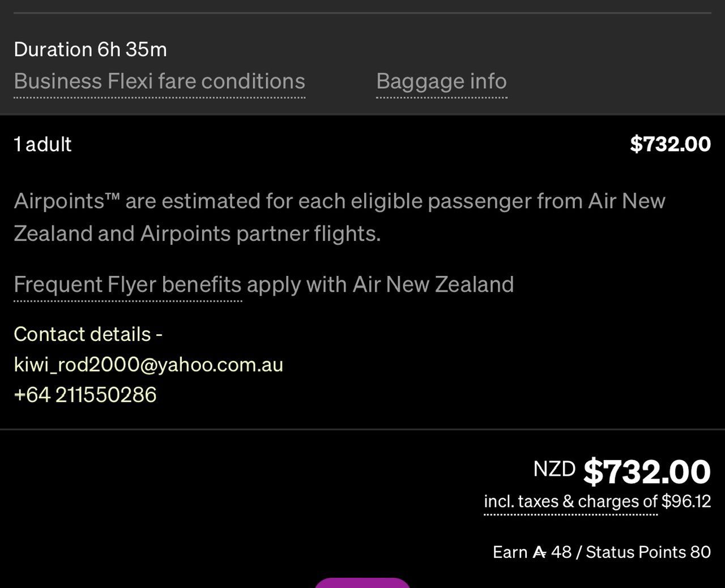Tap the $96.12 taxes amount

[x=686, y=501]
